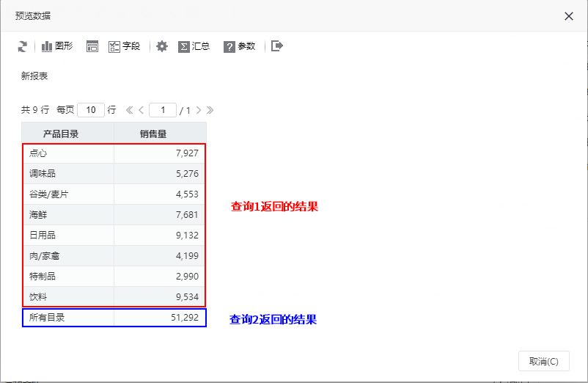Click the total value 51,292
This screenshot has width=588, height=383.
tap(185, 318)
